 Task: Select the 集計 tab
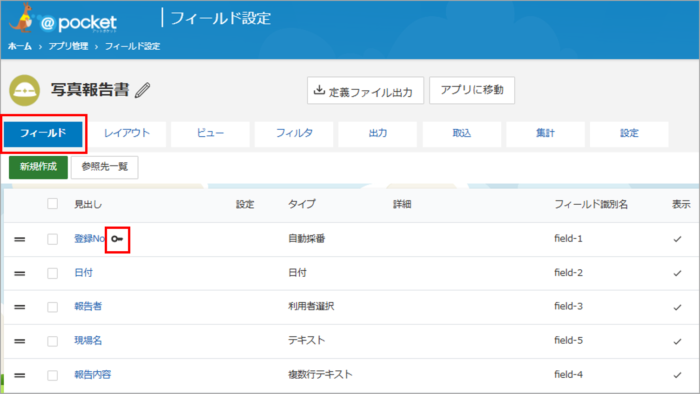click(x=545, y=133)
